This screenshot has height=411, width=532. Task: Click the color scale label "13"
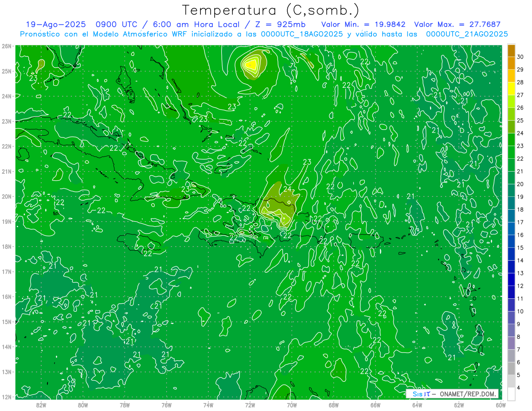click(x=520, y=273)
